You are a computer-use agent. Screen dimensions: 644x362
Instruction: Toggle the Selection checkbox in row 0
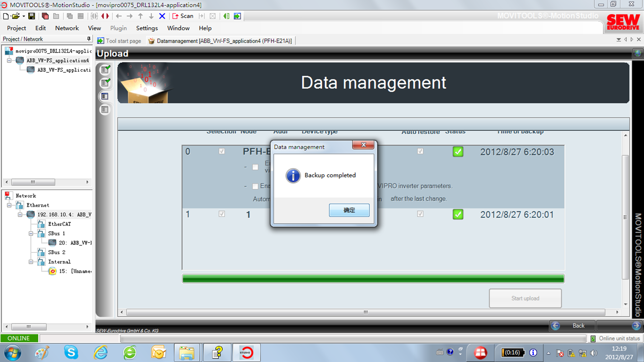pyautogui.click(x=222, y=151)
